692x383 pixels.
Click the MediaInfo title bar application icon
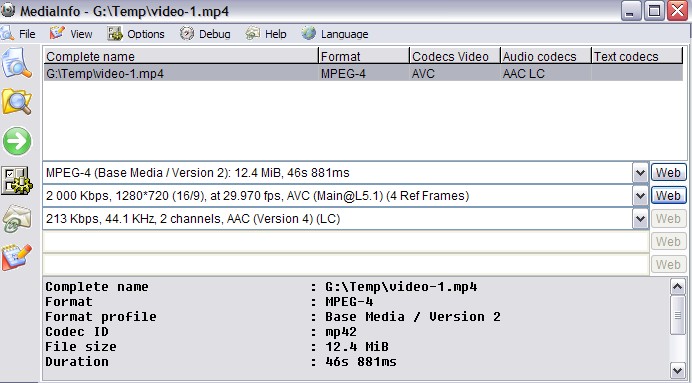pos(8,9)
